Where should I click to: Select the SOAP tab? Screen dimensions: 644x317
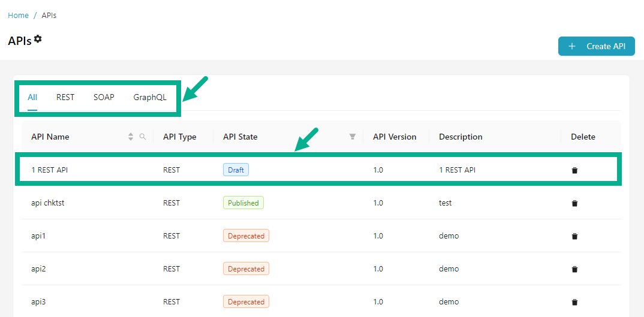click(x=104, y=97)
